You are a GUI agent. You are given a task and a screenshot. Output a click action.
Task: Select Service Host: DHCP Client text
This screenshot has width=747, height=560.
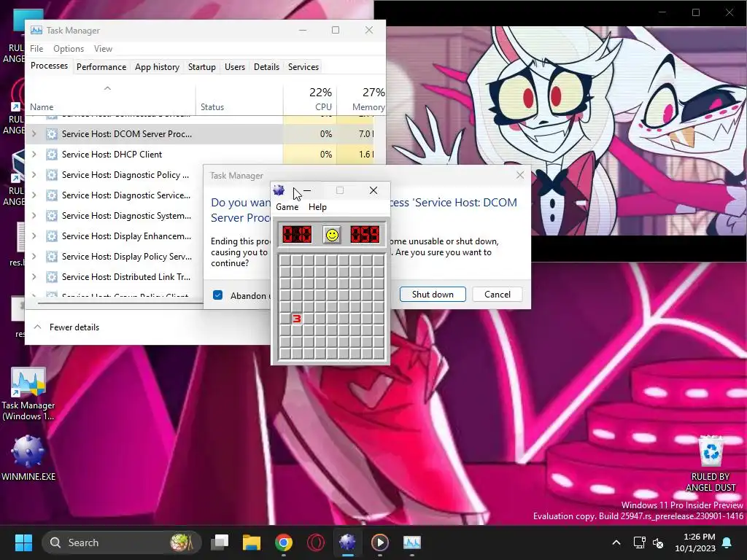112,155
